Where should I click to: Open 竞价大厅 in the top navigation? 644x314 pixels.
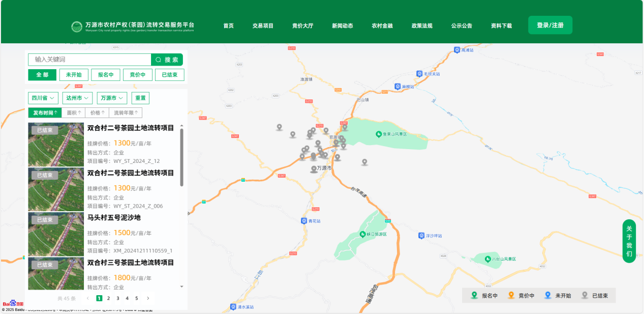pyautogui.click(x=302, y=26)
